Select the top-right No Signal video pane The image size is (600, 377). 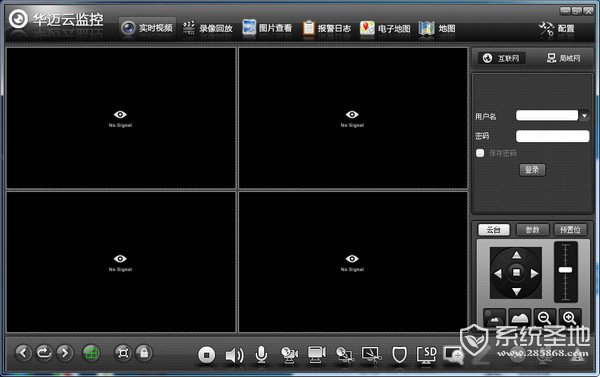[x=353, y=118]
